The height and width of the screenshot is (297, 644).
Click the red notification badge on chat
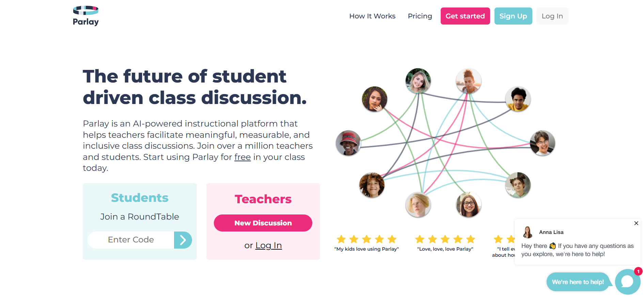(638, 271)
